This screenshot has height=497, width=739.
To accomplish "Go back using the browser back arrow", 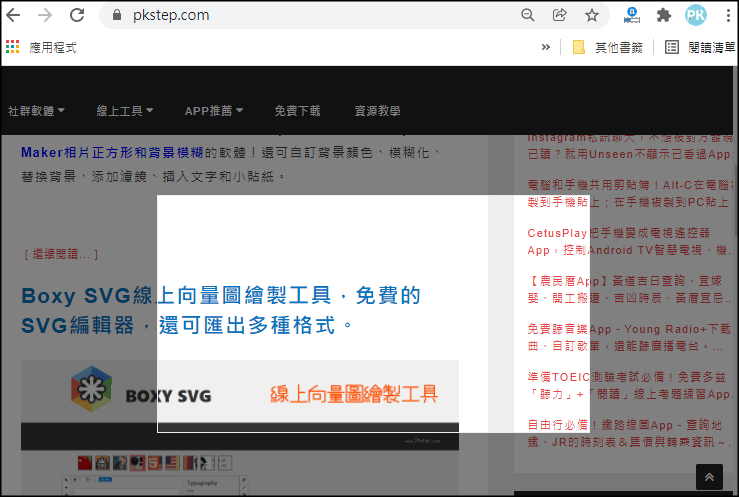I will 13,16.
